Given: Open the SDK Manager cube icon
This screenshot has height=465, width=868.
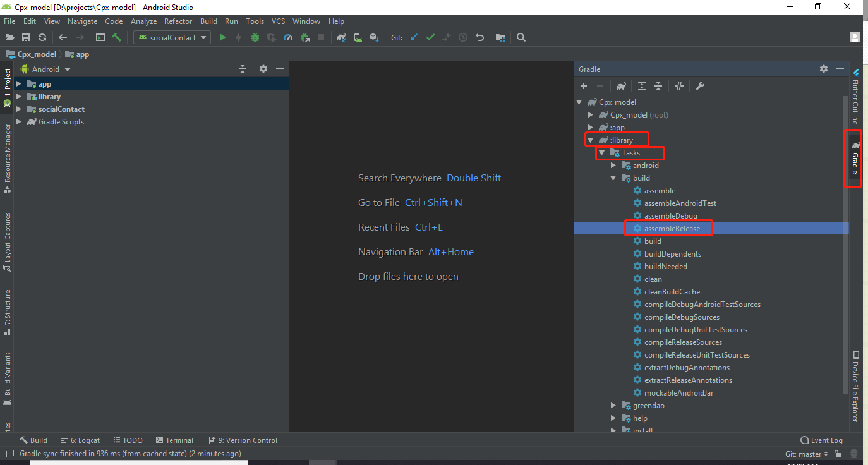Looking at the screenshot, I should 375,37.
